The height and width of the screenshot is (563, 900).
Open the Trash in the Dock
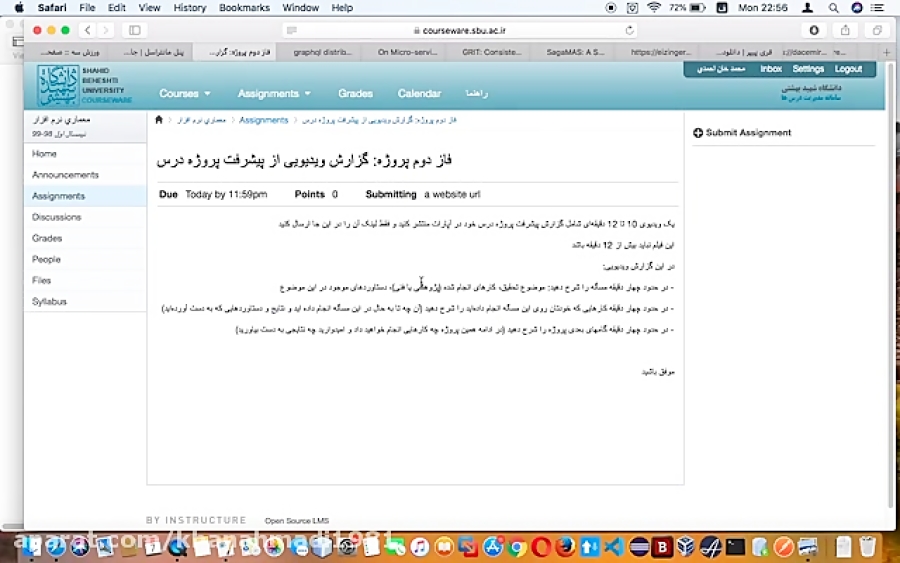867,546
